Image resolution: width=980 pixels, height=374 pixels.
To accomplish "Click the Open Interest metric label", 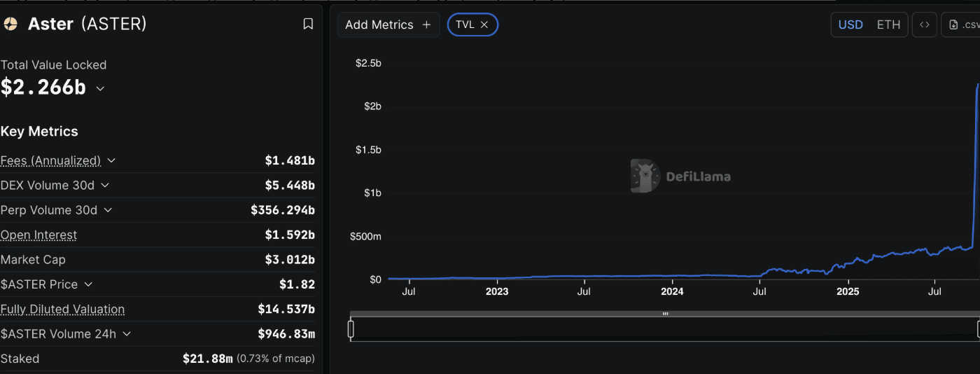I will click(x=39, y=235).
